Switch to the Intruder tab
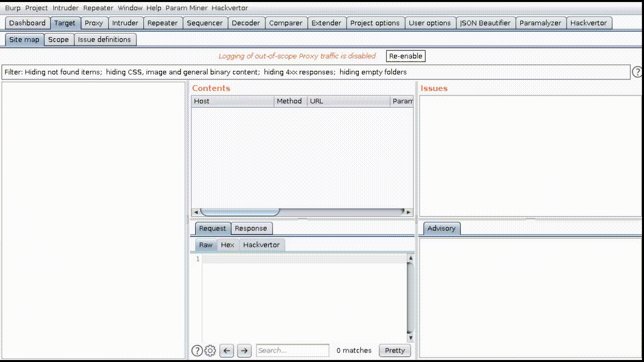Screen dimensions: 644x362 (125, 23)
